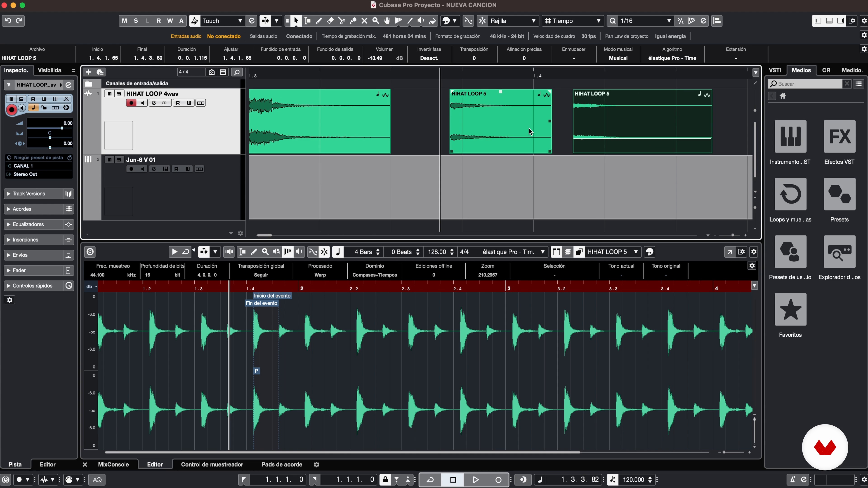Click the Stereo Out output routing
This screenshot has height=488, width=868.
click(x=39, y=174)
